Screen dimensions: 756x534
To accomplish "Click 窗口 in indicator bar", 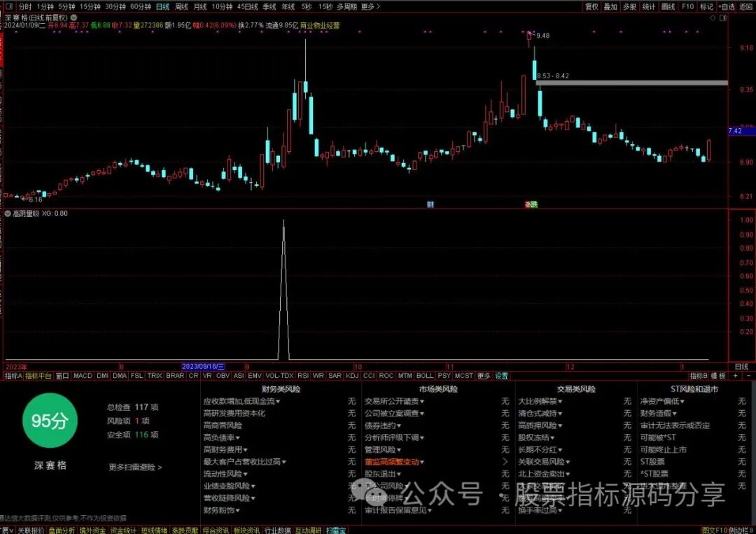I will (x=62, y=375).
